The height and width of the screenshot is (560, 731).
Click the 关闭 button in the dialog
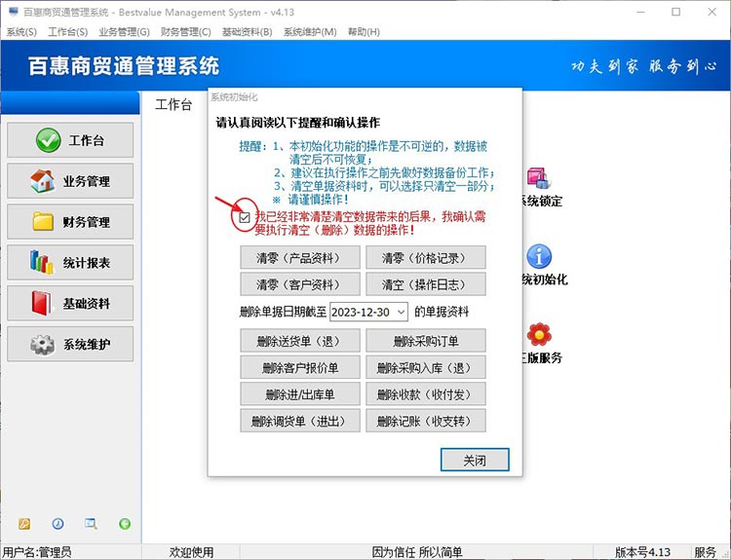pos(475,460)
